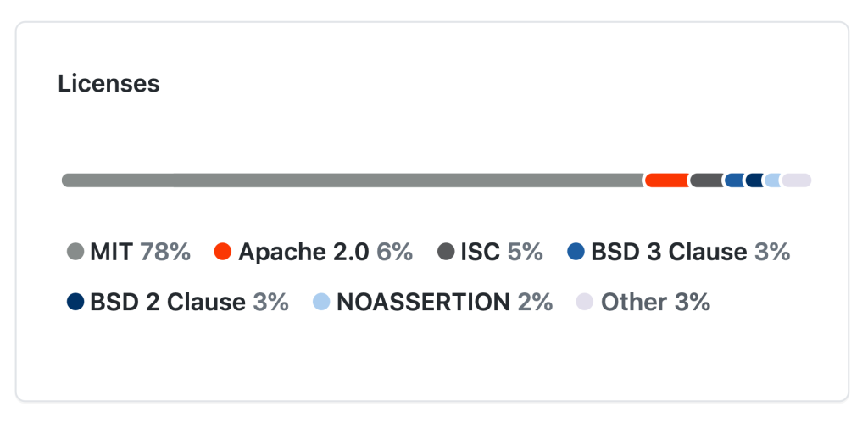Select the Apache 2.0 6% legend label
Viewport: 868px width, 423px height.
coord(325,252)
